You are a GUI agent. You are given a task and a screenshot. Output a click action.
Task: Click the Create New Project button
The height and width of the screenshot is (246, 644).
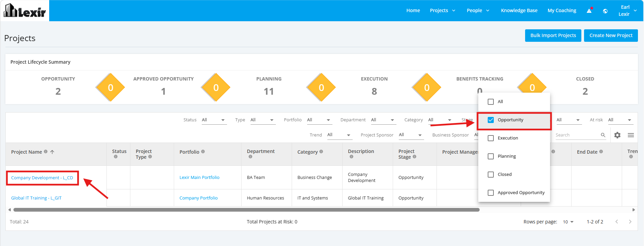click(611, 35)
